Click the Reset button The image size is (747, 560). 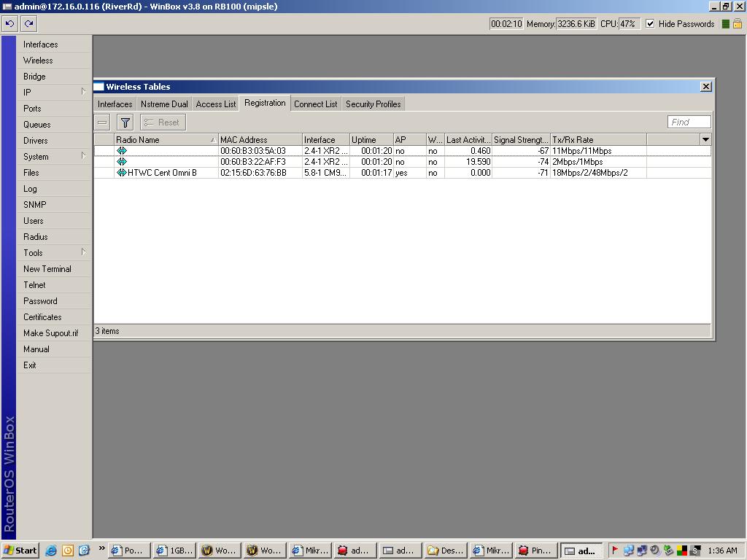(x=163, y=122)
